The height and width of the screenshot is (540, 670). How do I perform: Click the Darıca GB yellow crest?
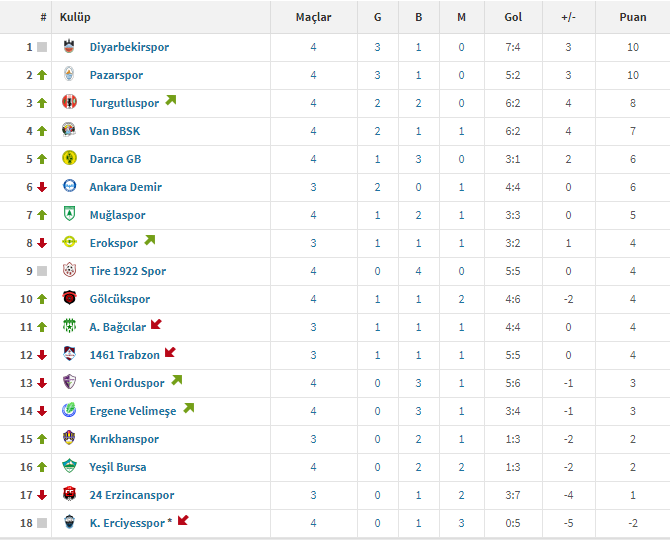coord(69,158)
